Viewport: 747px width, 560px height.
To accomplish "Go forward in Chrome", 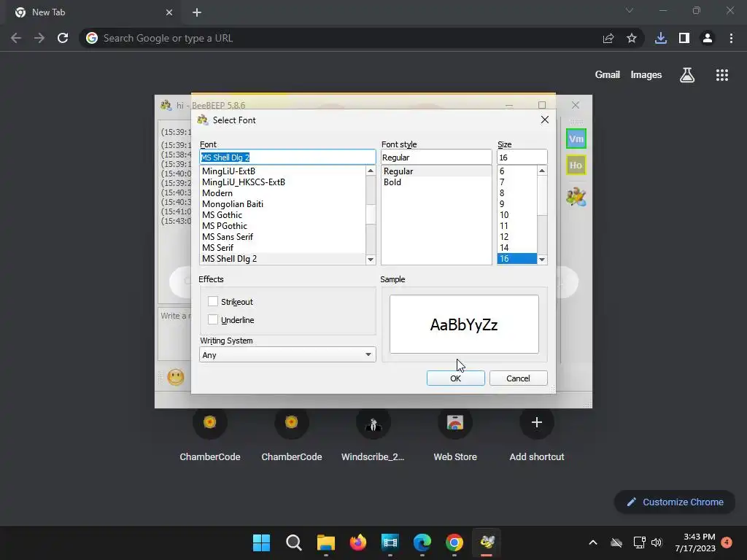I will (x=39, y=38).
